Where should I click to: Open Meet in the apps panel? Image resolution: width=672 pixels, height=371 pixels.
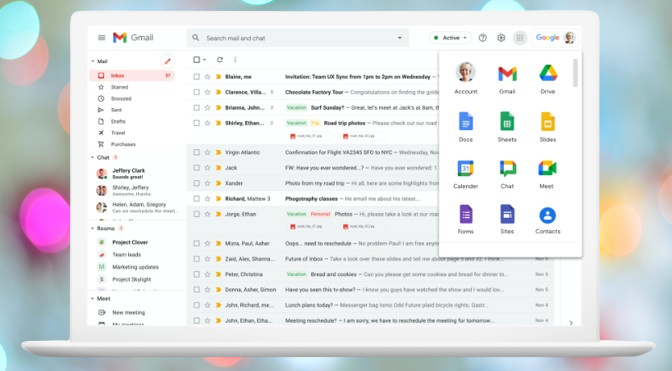547,174
